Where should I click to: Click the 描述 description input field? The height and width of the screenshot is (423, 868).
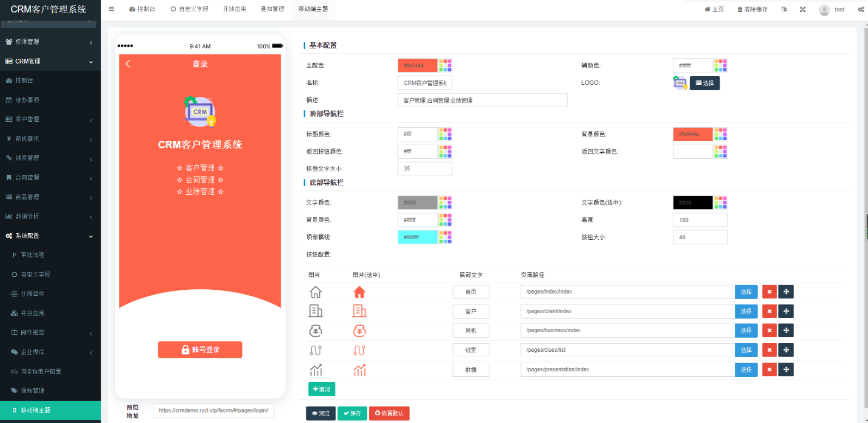tap(482, 100)
